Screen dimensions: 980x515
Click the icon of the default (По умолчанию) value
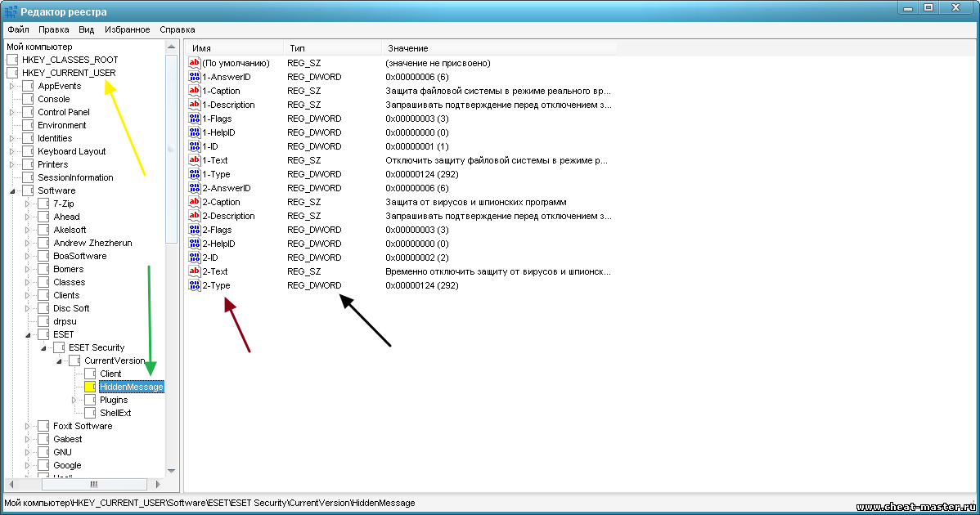tap(195, 63)
